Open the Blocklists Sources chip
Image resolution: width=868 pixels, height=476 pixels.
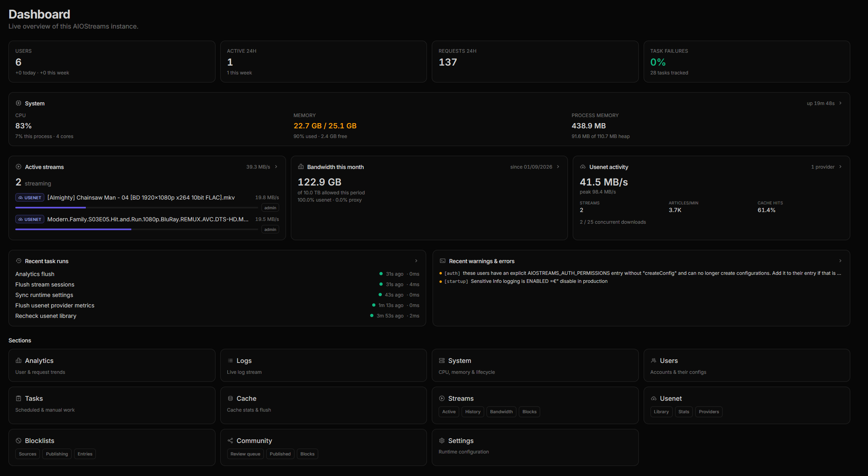coord(27,454)
